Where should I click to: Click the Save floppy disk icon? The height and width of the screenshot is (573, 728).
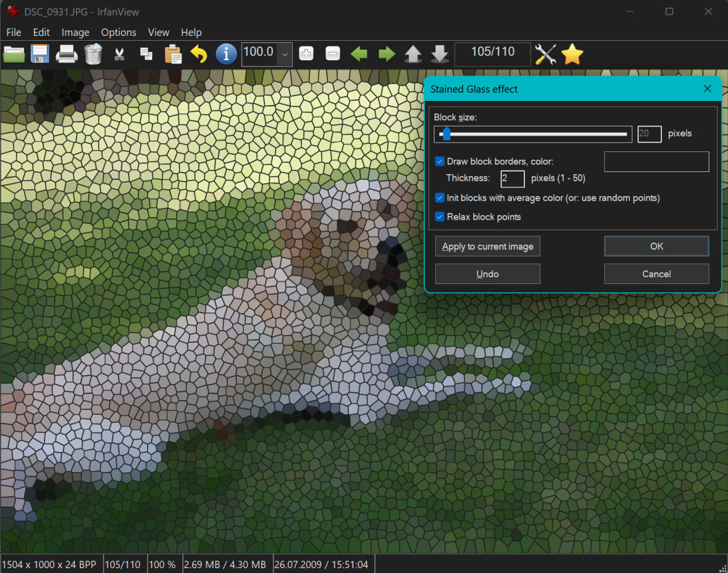[x=39, y=54]
